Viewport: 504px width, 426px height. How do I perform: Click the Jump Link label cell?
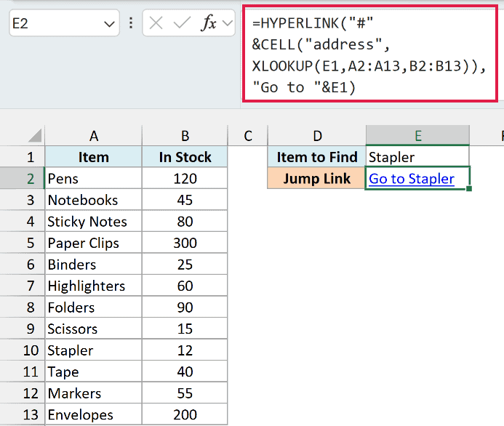[317, 178]
